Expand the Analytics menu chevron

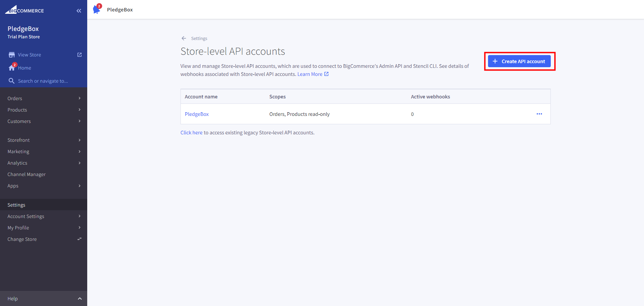point(79,163)
